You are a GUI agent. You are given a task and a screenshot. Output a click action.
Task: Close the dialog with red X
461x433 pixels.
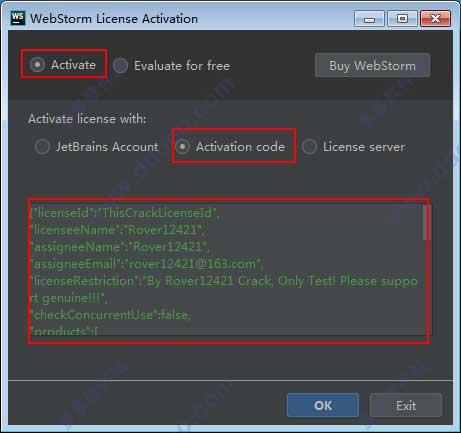(435, 19)
